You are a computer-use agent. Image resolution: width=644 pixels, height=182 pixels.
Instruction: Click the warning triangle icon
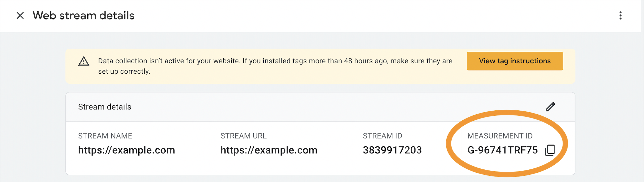[84, 61]
